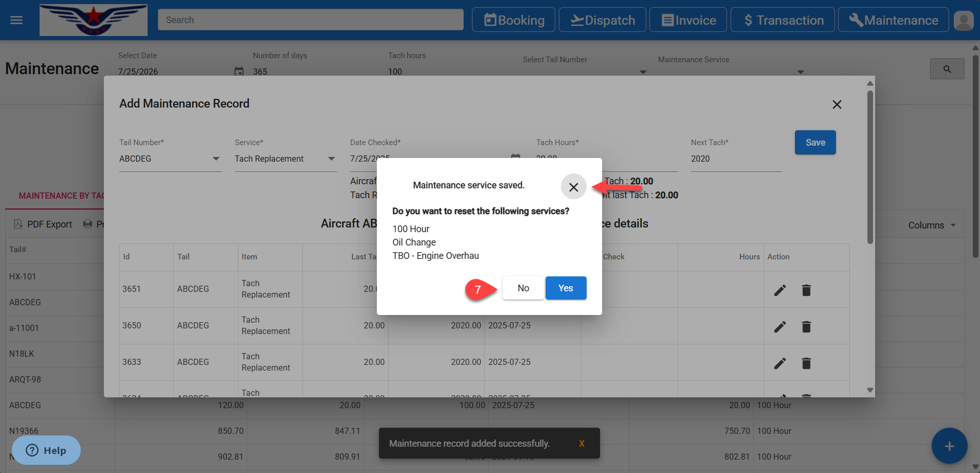Close the maintenance service saved popup
The image size is (980, 473).
click(573, 187)
